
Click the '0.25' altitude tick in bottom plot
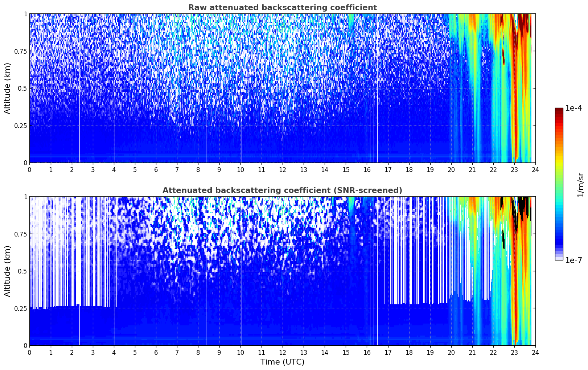pos(21,308)
